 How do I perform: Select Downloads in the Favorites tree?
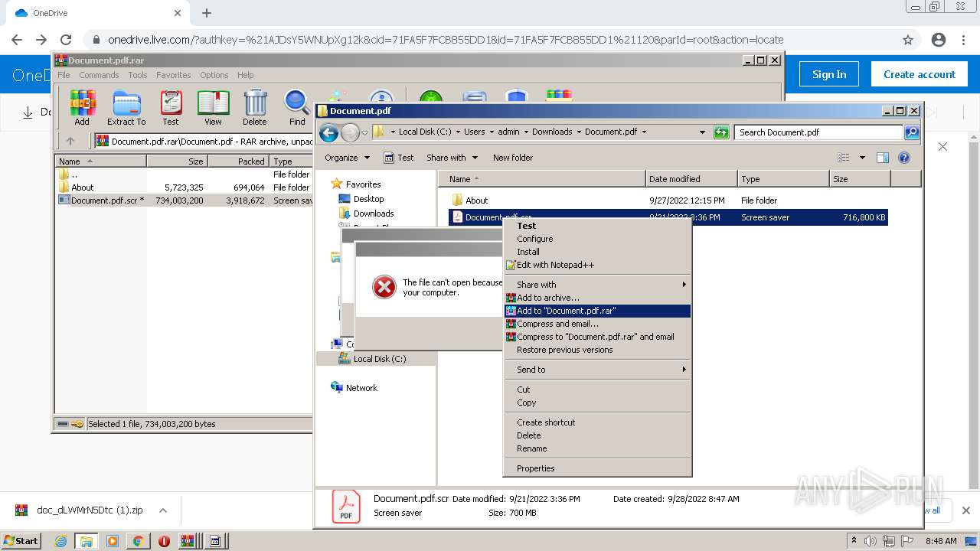374,214
